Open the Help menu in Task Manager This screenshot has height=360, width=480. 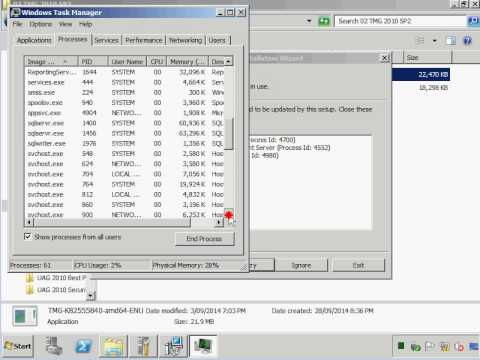tap(86, 24)
